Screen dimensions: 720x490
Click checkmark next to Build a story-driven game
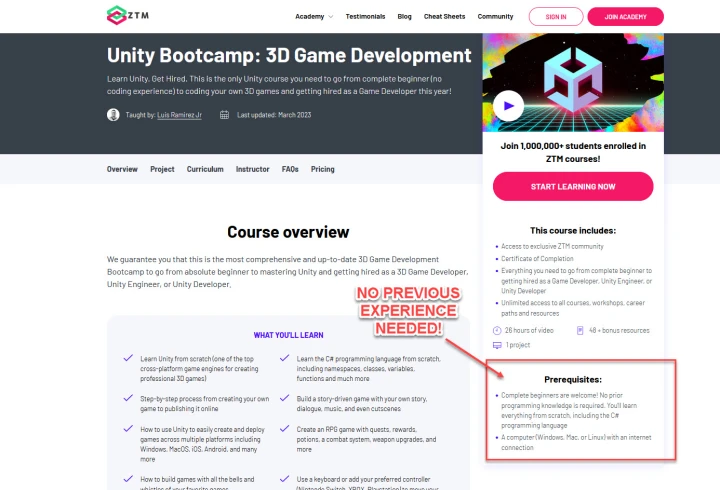(x=284, y=398)
